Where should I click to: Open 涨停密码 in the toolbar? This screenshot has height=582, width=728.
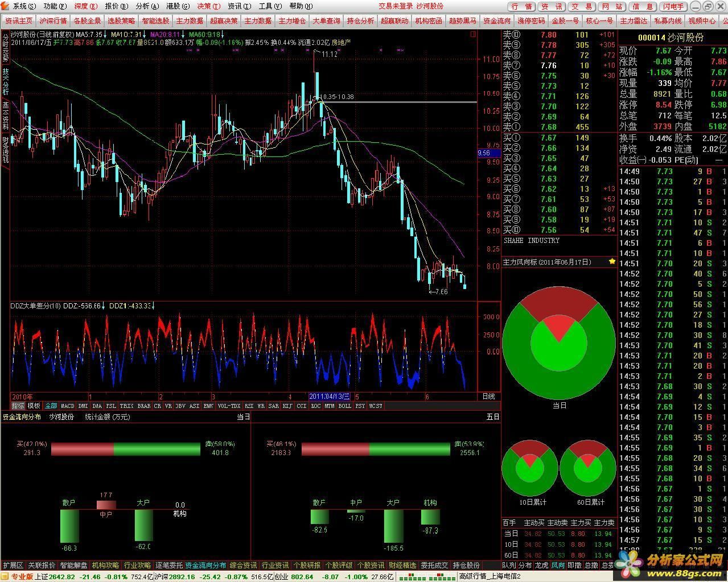(x=531, y=20)
